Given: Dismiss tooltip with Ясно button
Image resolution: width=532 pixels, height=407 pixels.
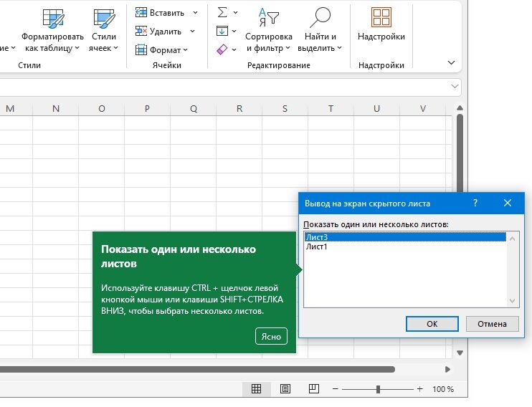Looking at the screenshot, I should click(x=271, y=337).
